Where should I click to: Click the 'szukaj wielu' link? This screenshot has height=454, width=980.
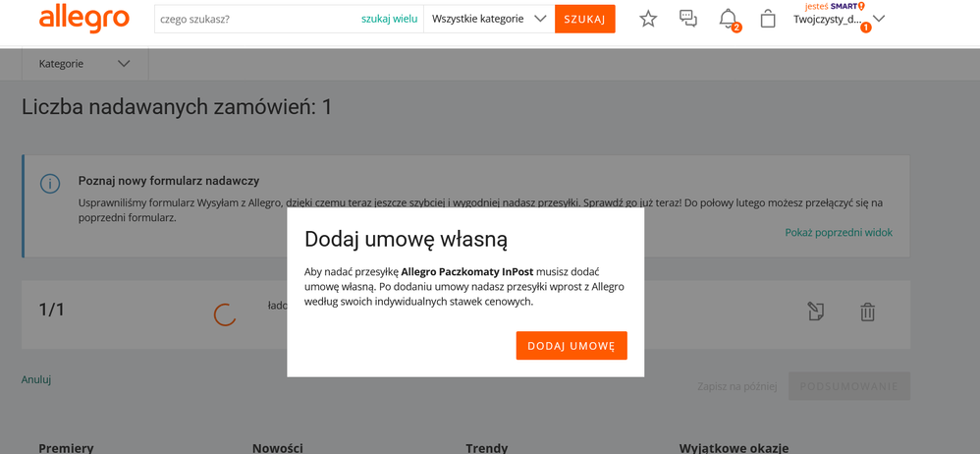390,19
